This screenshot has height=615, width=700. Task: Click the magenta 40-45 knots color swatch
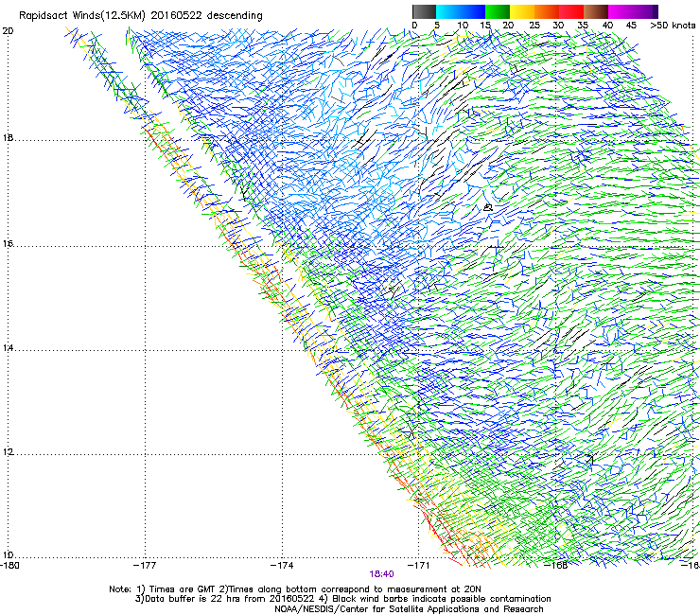point(621,11)
